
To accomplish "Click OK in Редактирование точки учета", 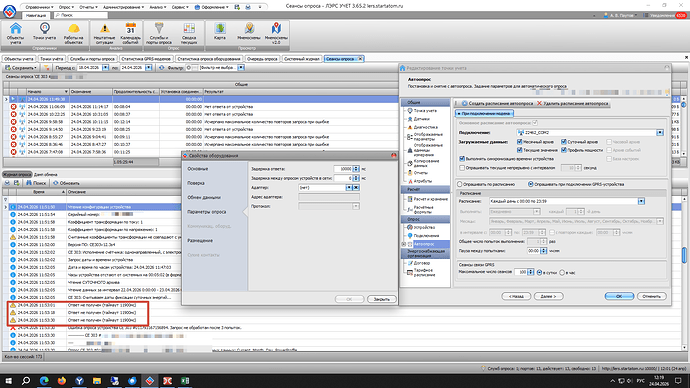I will (x=619, y=296).
